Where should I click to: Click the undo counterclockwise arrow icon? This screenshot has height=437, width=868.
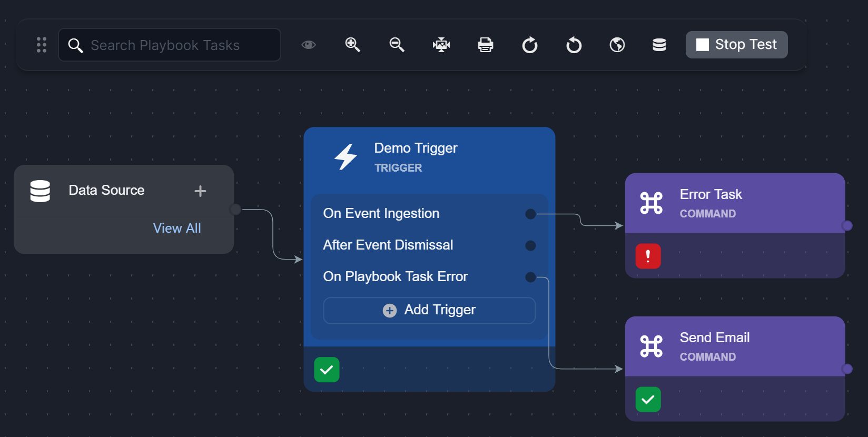pyautogui.click(x=574, y=45)
